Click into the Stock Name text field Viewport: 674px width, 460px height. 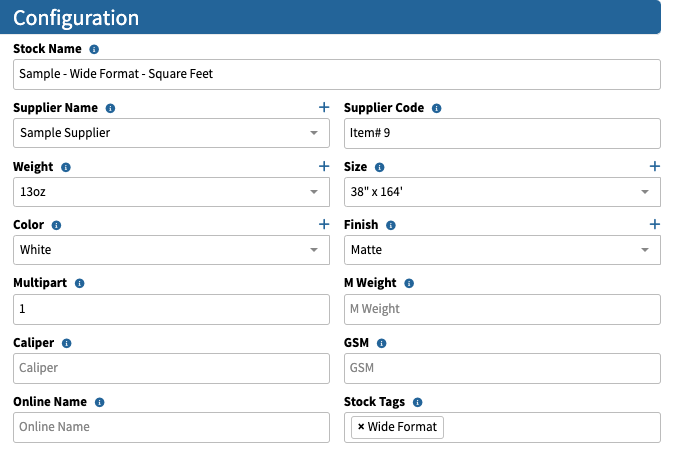click(x=337, y=74)
